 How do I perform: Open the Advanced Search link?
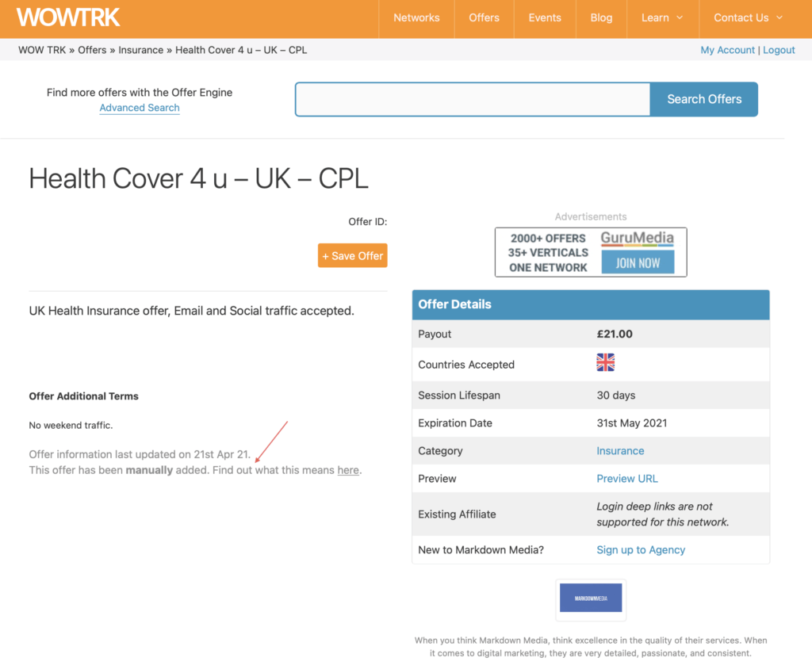click(140, 108)
